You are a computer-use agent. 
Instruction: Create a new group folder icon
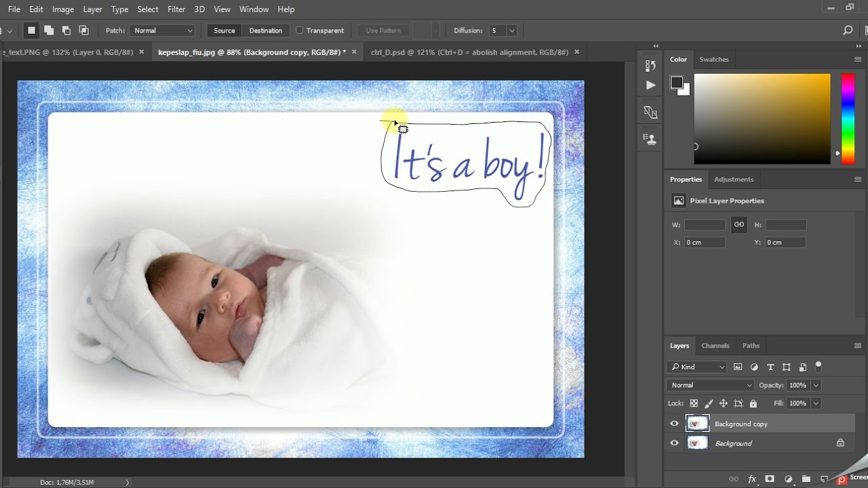click(806, 479)
